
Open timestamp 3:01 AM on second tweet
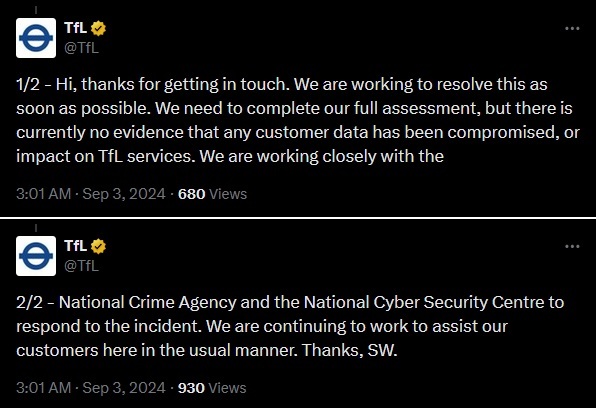coord(43,388)
